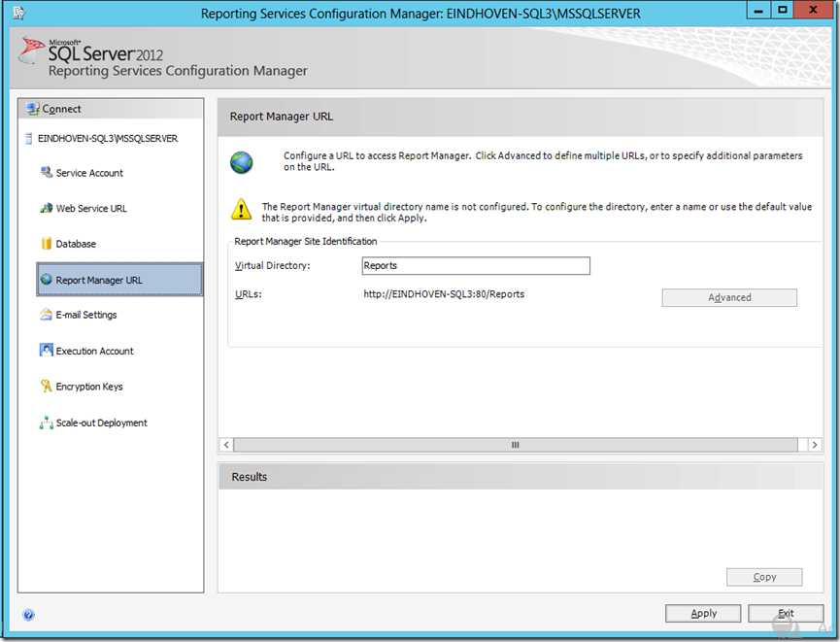Open the Database page
The width and height of the screenshot is (840, 642).
click(x=76, y=244)
